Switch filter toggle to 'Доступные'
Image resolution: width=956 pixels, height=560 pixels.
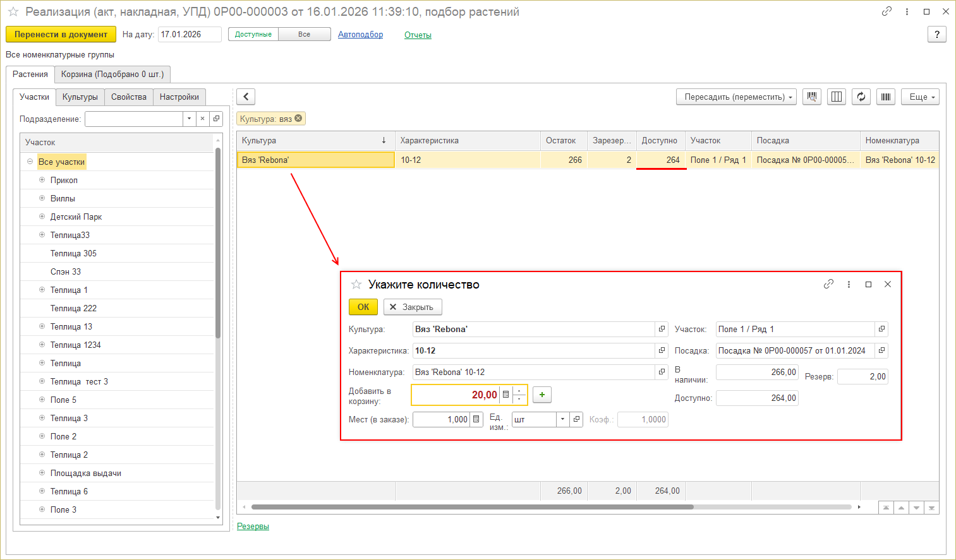pos(253,34)
